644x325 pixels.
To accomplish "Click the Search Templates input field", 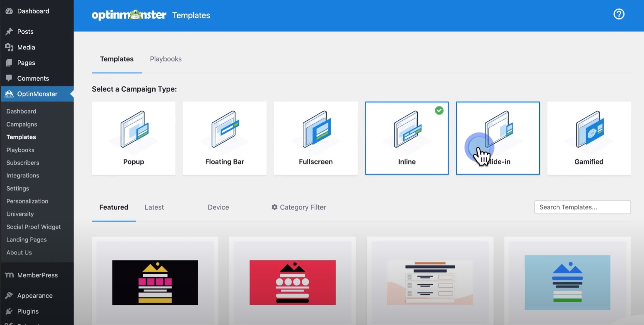I will [x=582, y=207].
